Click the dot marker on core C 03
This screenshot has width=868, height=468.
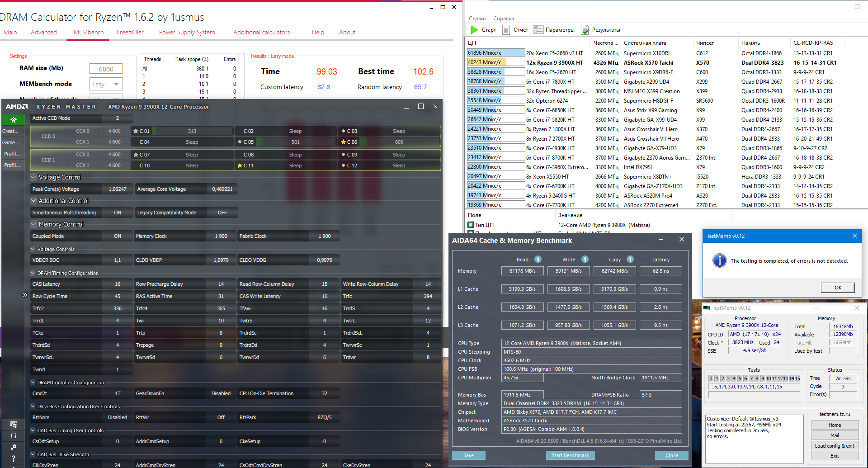(343, 131)
